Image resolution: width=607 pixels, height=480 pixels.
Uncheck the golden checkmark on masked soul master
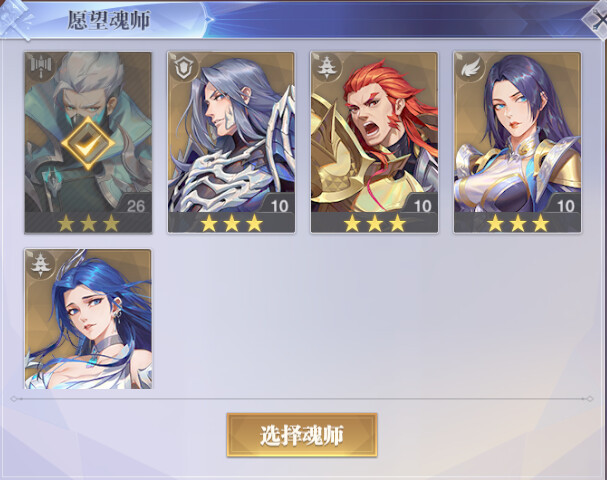pos(88,144)
